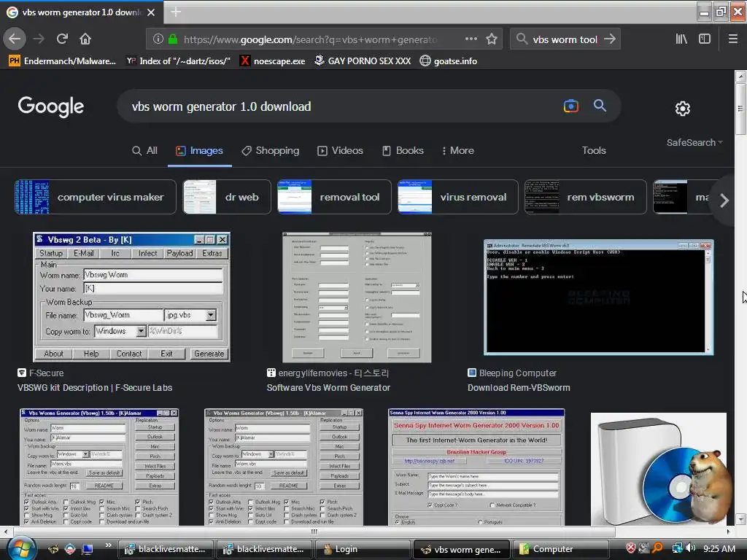Switch to the Computer taskbar window
747x560 pixels.
(x=561, y=549)
